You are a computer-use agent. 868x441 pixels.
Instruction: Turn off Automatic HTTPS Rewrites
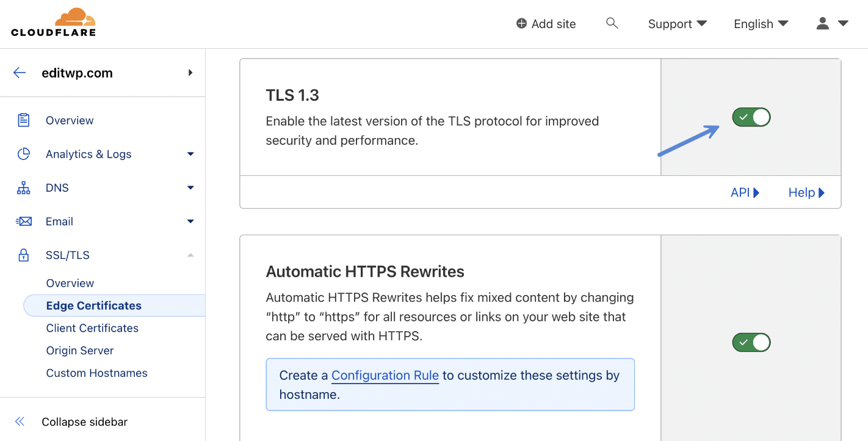751,342
